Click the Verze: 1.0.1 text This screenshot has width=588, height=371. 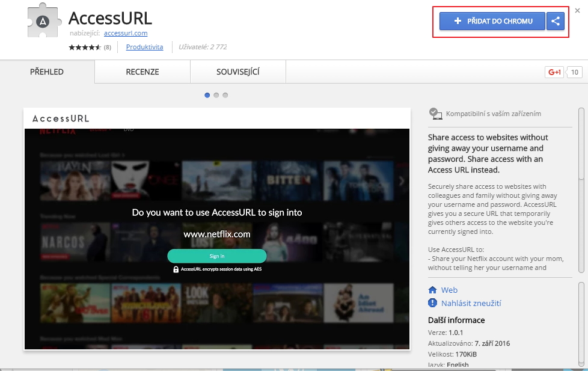[x=446, y=333]
